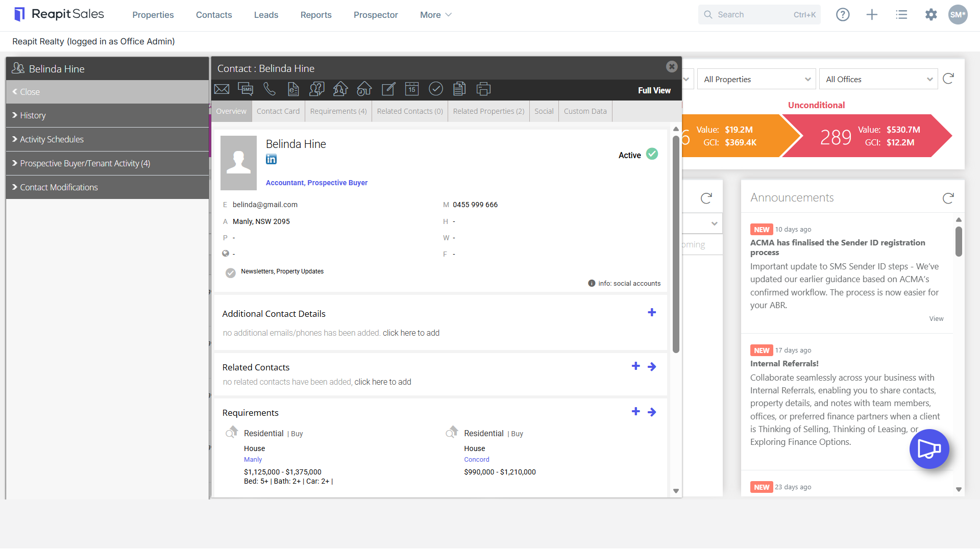Click the printer icon in contact toolbar
Image resolution: width=980 pixels, height=551 pixels.
click(x=483, y=89)
